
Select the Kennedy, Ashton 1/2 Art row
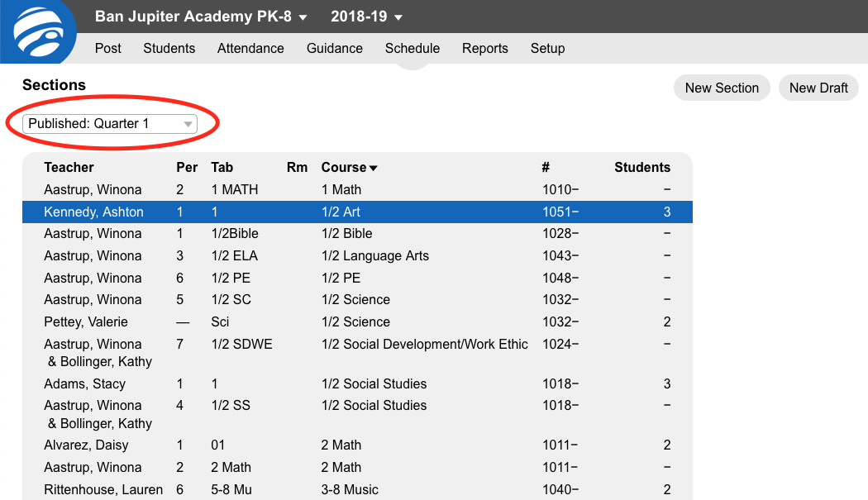point(358,212)
